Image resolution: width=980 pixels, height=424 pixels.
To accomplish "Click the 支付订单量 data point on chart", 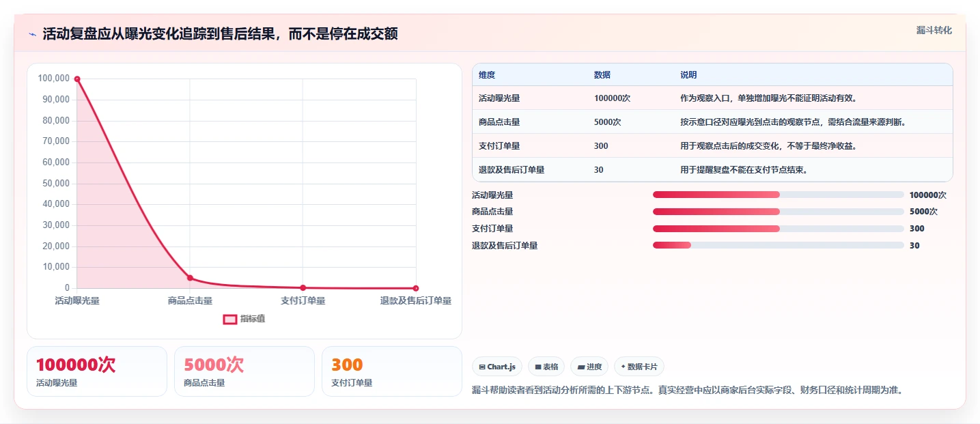I will click(x=303, y=287).
